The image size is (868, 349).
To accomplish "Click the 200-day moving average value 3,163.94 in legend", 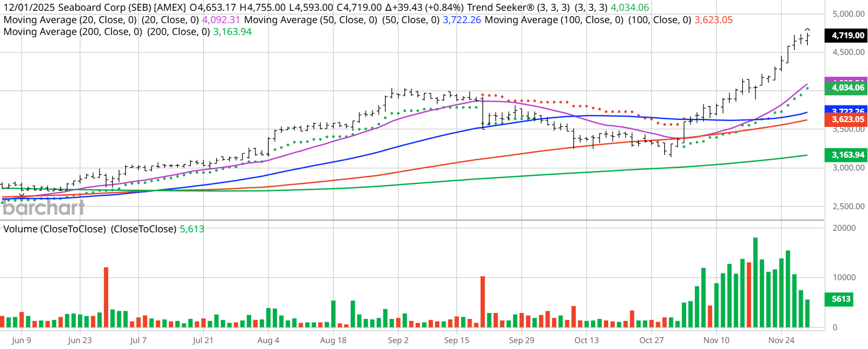I will pos(232,32).
